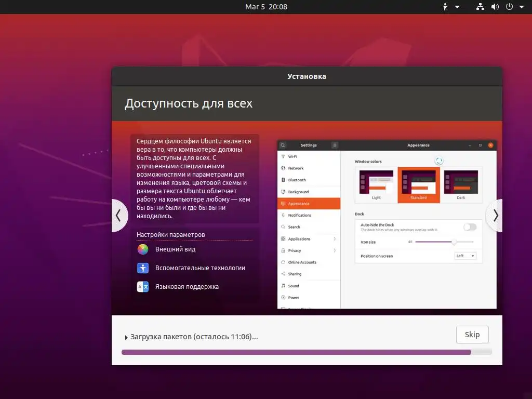Select Online Accounts in the sidebar
The width and height of the screenshot is (532, 399).
click(x=309, y=262)
